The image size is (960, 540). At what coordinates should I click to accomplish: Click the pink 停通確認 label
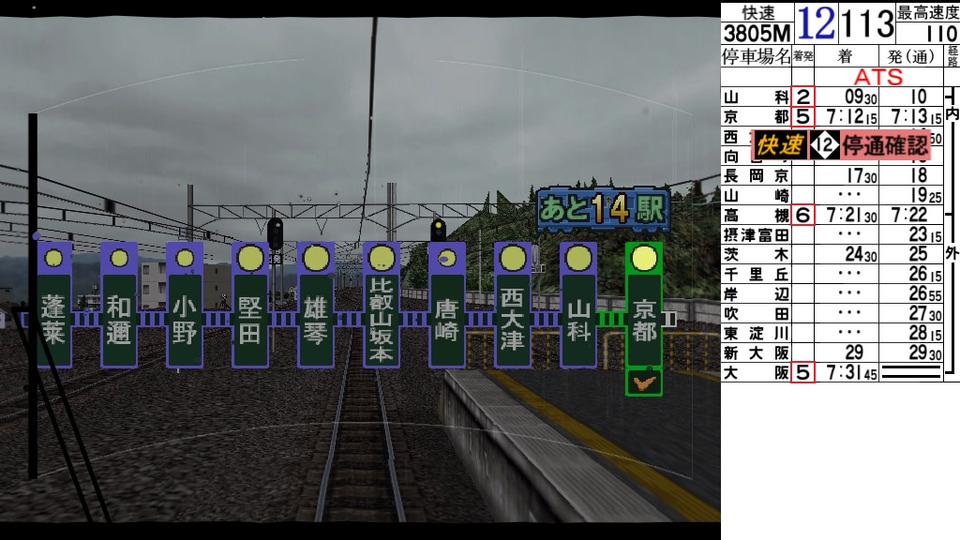point(885,146)
